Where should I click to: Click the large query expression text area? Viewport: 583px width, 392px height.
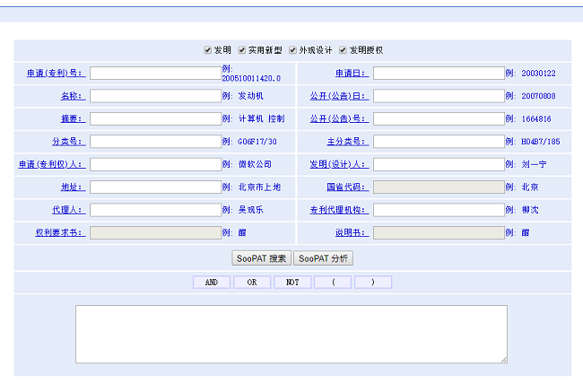pyautogui.click(x=291, y=334)
